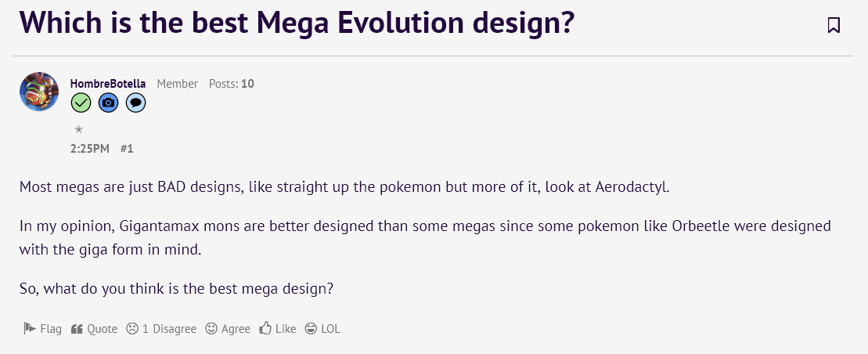
Task: Open HombreBotella's avatar picture
Action: point(39,92)
